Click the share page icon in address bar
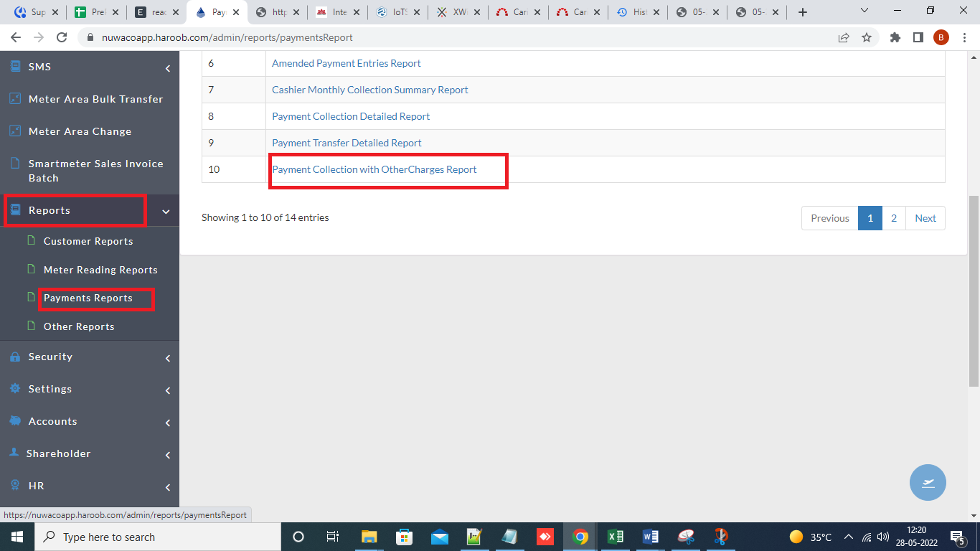The height and width of the screenshot is (551, 980). point(844,37)
